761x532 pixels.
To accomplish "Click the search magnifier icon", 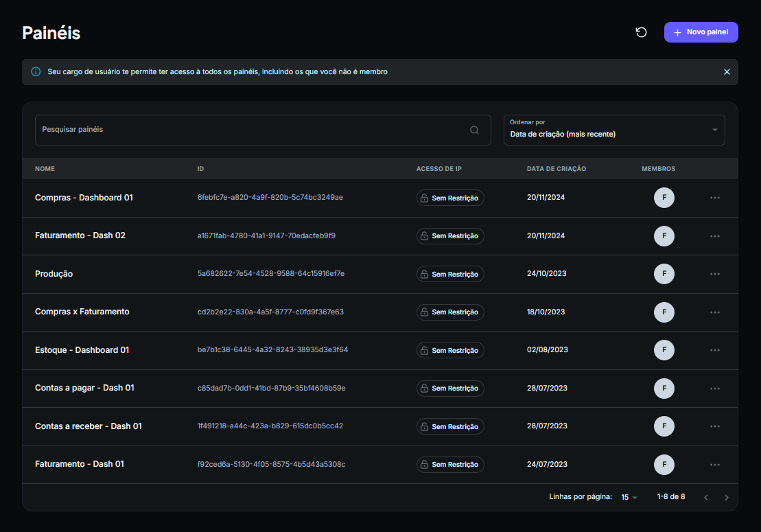I will tap(474, 130).
